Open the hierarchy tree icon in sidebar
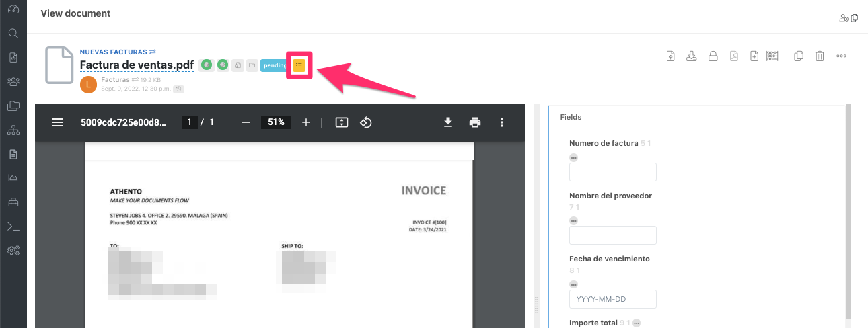 (13, 130)
